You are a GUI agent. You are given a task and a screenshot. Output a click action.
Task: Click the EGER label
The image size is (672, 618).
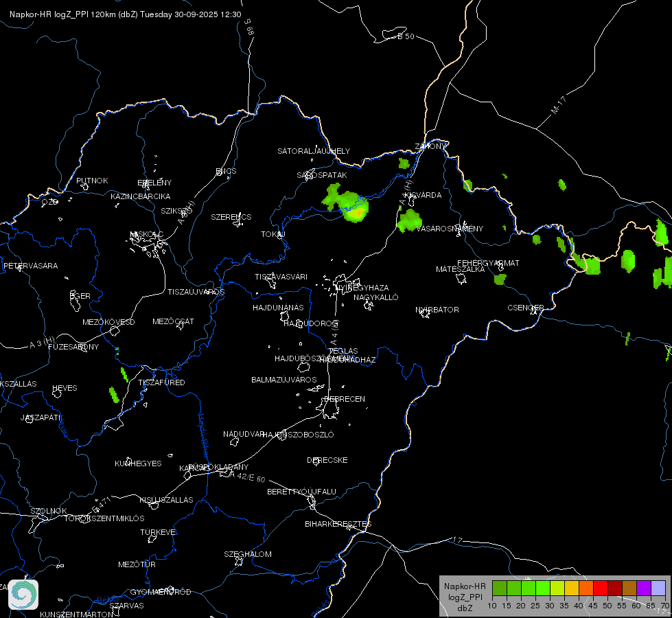[x=80, y=296]
